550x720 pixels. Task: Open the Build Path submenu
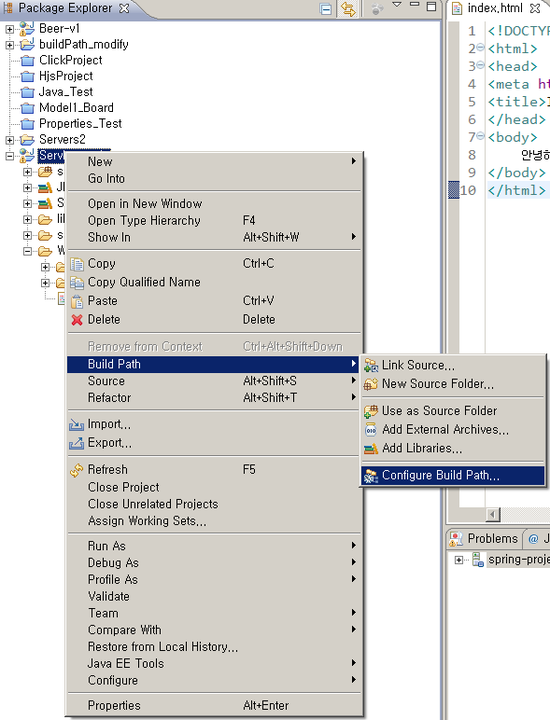213,364
